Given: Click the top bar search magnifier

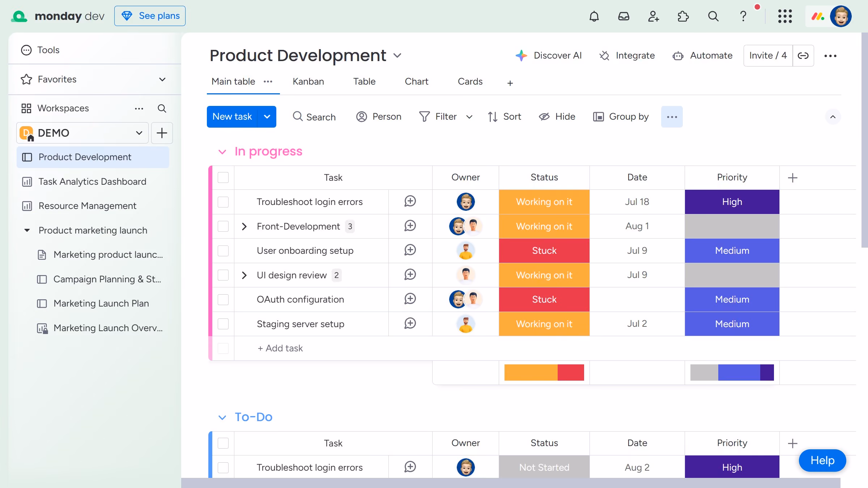Looking at the screenshot, I should pos(713,16).
